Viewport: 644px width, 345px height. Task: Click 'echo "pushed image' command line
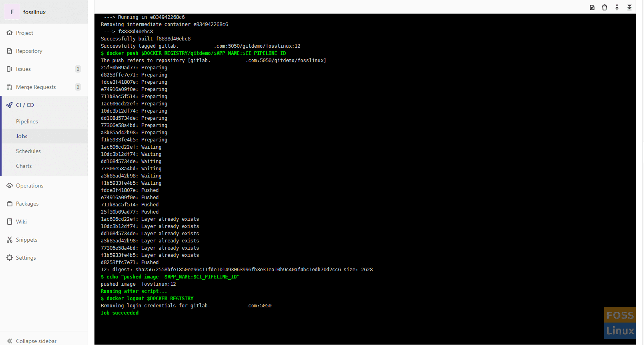(170, 277)
